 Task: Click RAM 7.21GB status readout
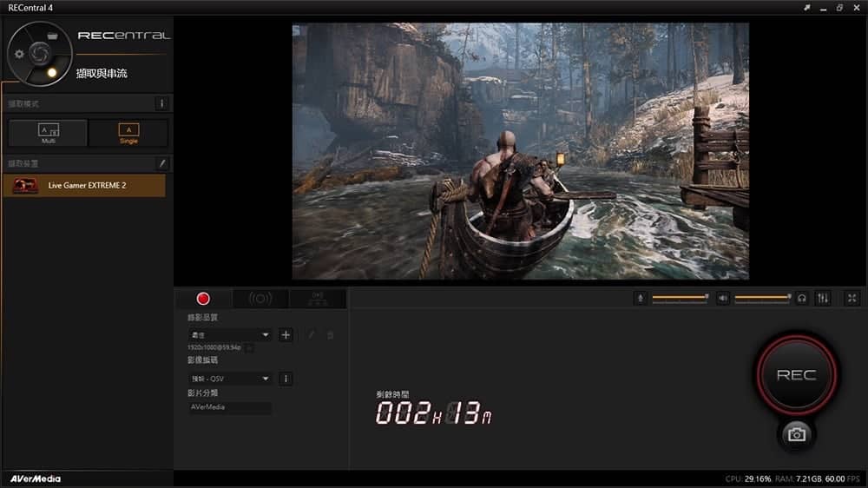[799, 478]
